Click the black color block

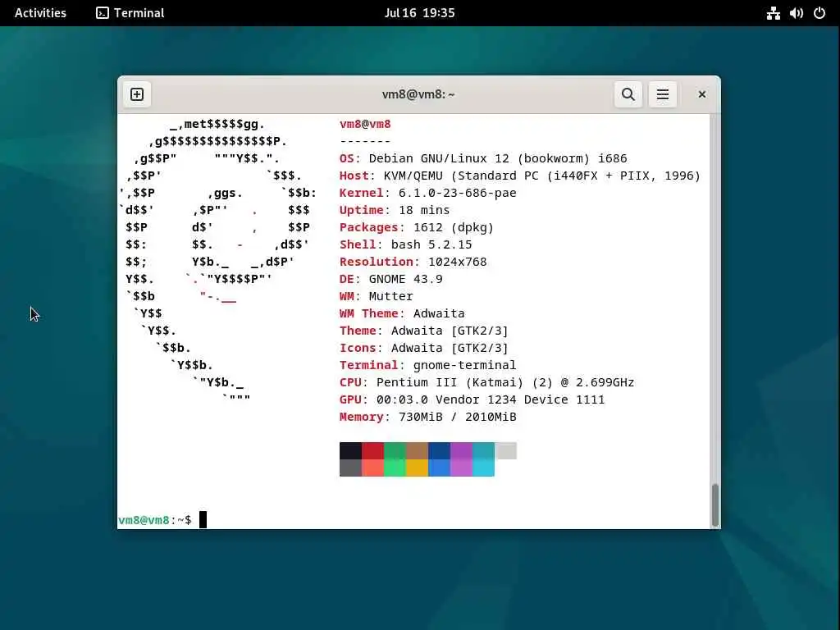(x=350, y=450)
